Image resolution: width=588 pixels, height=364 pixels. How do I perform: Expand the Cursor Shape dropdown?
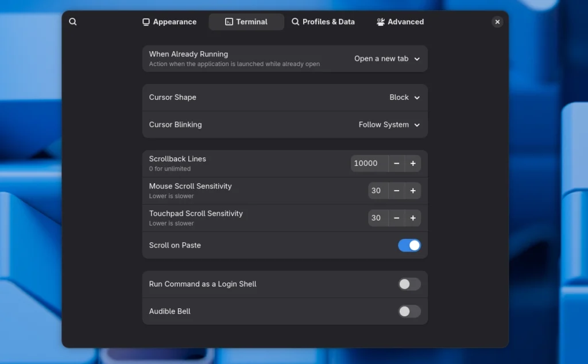[404, 98]
